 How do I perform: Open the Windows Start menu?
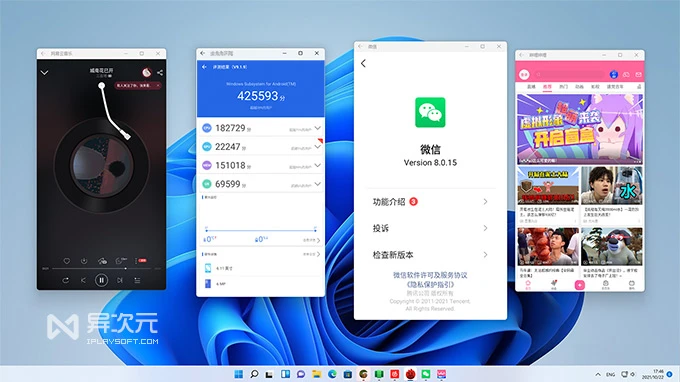239,374
